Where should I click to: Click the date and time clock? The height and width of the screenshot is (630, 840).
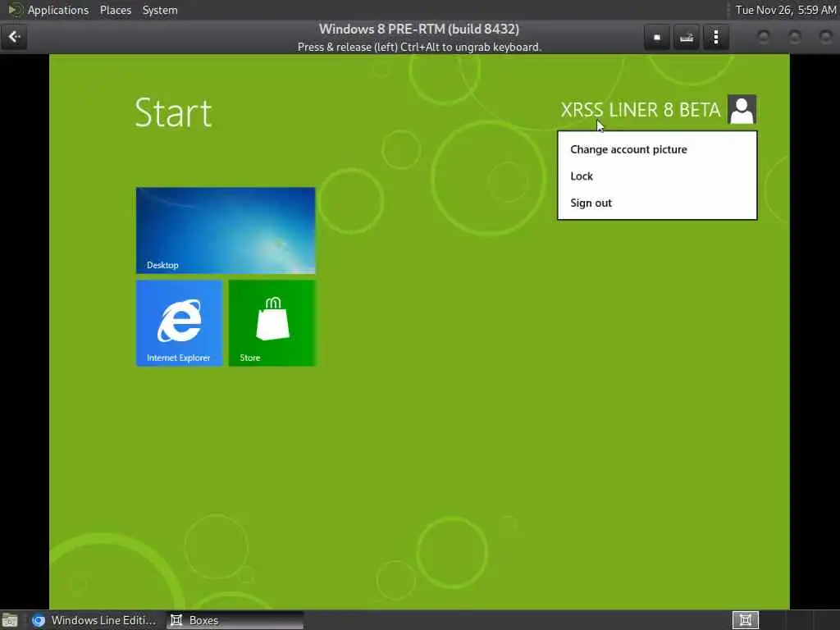(x=785, y=10)
